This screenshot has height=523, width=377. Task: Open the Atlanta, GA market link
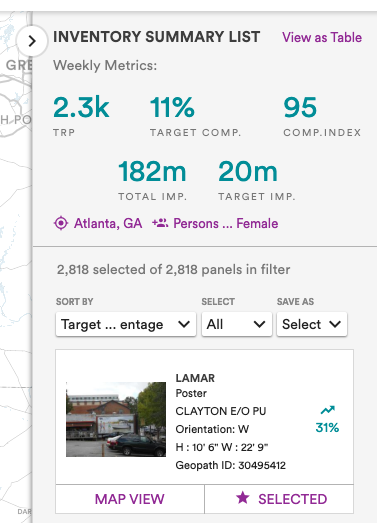(108, 223)
